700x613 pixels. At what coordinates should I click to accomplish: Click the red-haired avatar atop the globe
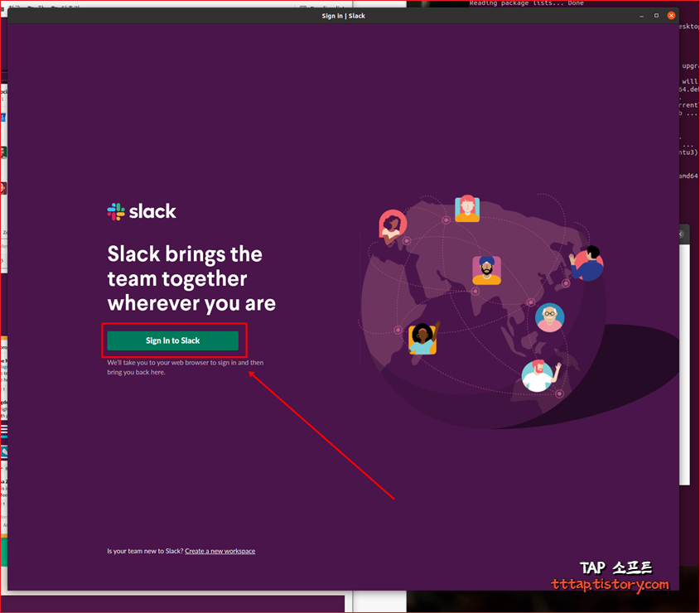point(467,209)
